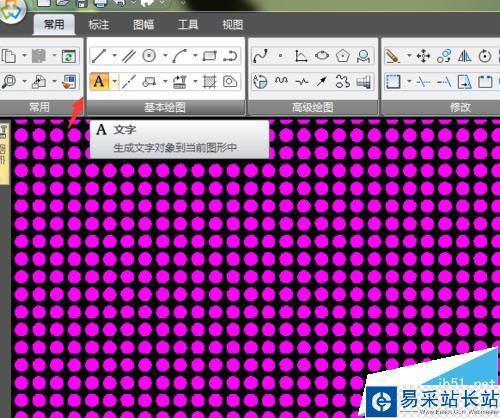Select the Hole/Shaft drawing tool
500x418 pixels.
(x=363, y=82)
